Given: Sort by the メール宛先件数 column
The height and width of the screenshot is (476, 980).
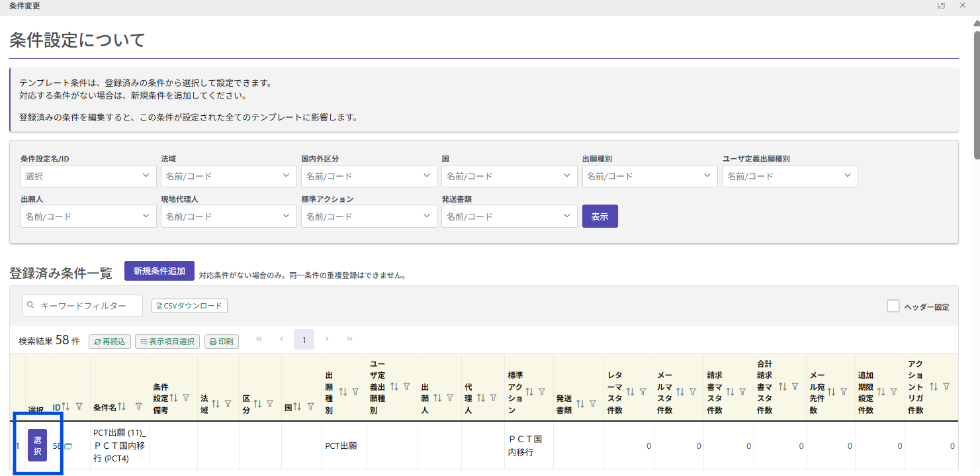Looking at the screenshot, I should tap(832, 392).
